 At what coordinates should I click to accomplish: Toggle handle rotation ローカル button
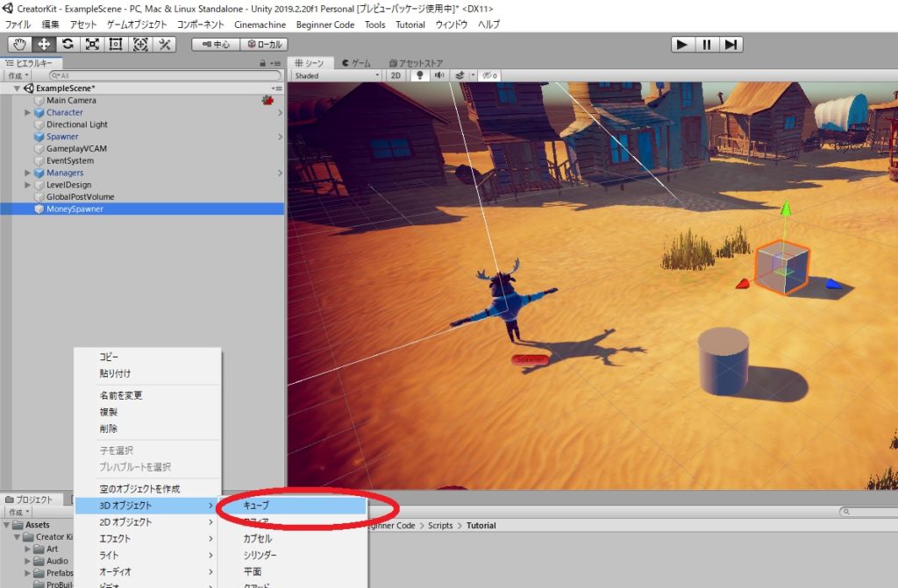point(264,44)
